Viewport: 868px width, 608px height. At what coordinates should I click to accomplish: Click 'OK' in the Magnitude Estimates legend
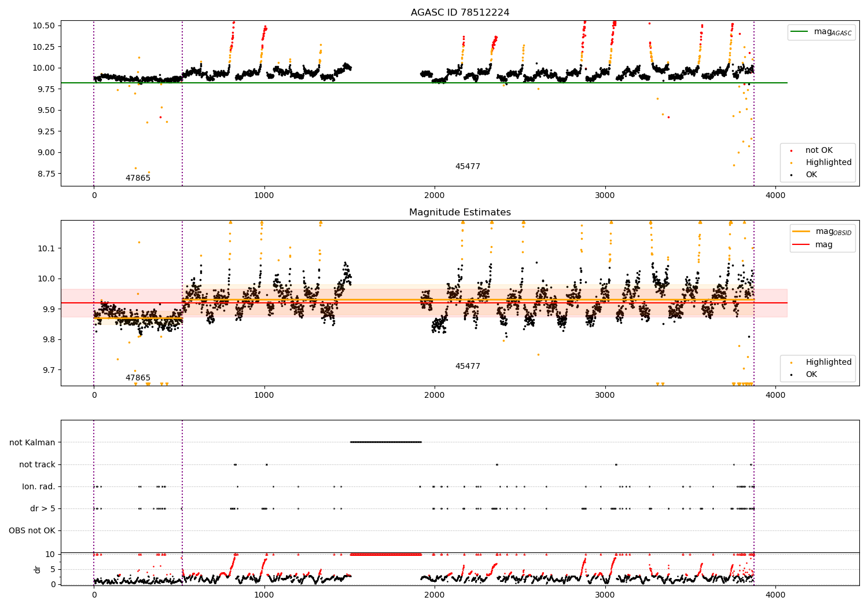coord(811,375)
